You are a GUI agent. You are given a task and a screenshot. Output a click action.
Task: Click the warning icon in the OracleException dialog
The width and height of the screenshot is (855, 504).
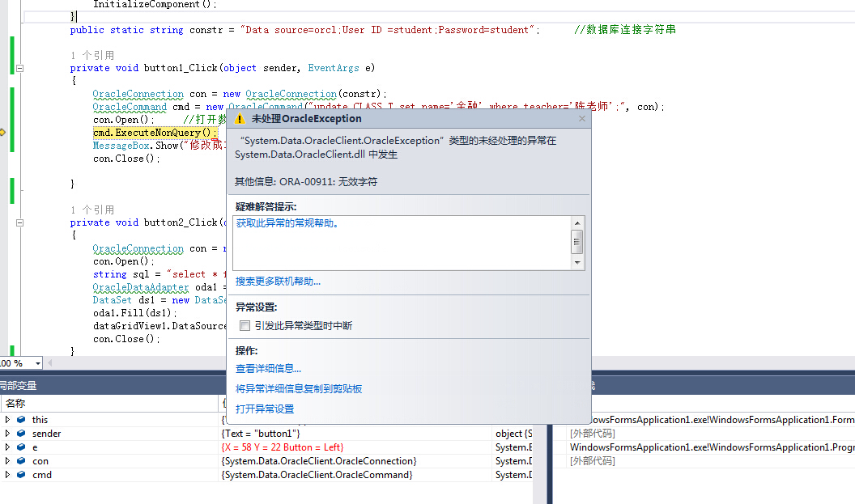(240, 119)
